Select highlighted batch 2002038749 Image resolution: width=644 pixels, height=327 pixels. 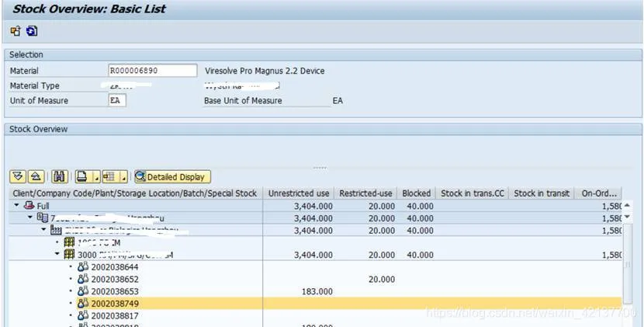click(115, 304)
